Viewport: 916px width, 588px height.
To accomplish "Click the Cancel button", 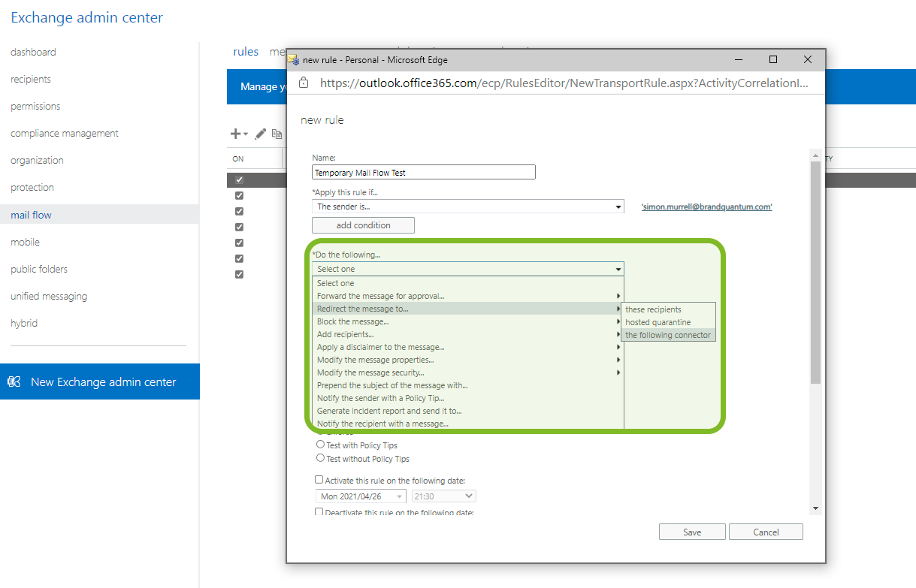I will point(766,532).
